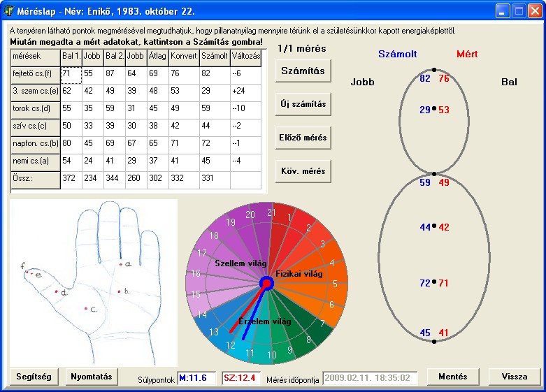Click the red Mért legend label

click(x=467, y=54)
